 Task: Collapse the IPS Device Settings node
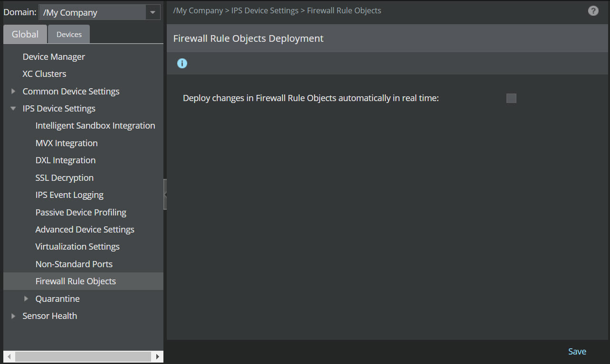[13, 109]
